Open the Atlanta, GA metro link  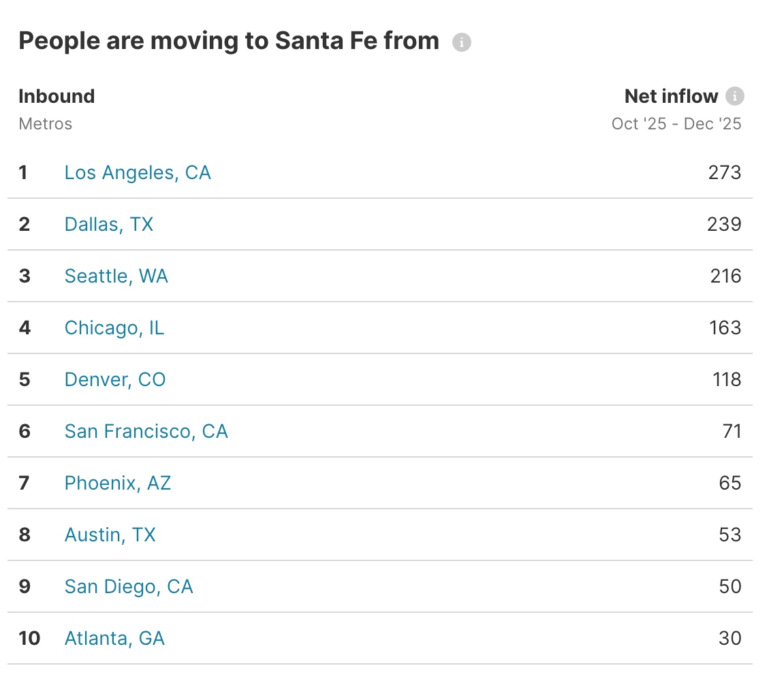(114, 639)
